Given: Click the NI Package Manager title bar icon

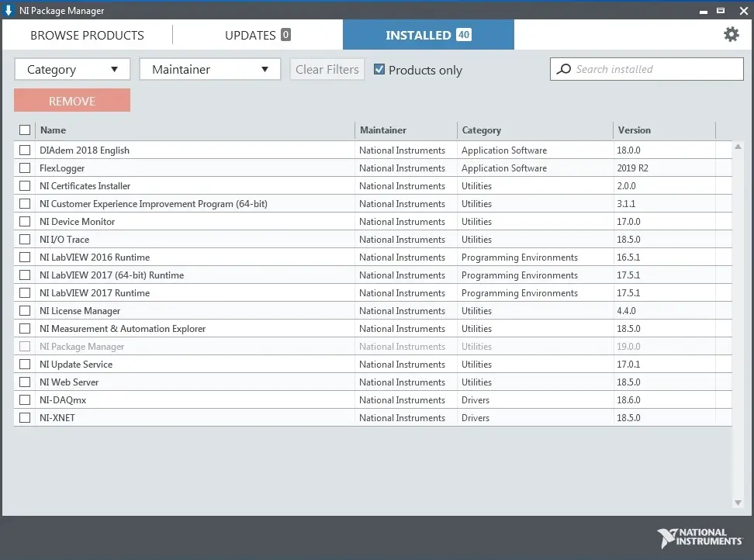Looking at the screenshot, I should [9, 10].
